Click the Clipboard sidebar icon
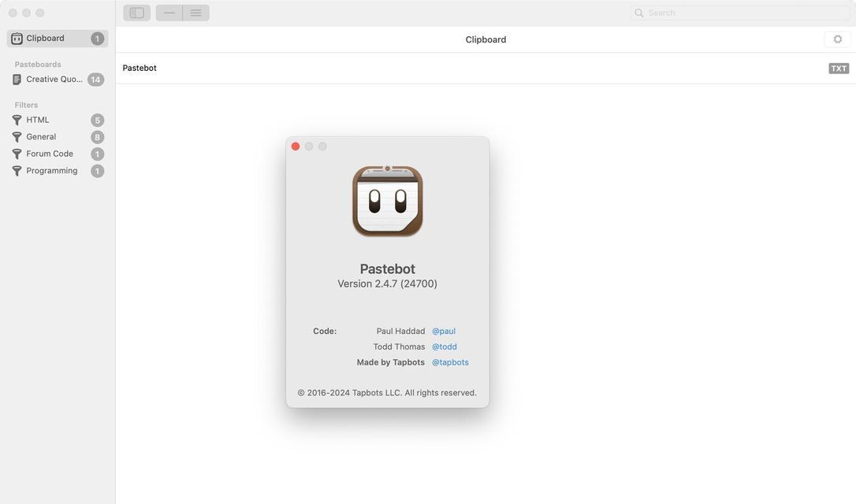This screenshot has width=856, height=504. coord(17,38)
